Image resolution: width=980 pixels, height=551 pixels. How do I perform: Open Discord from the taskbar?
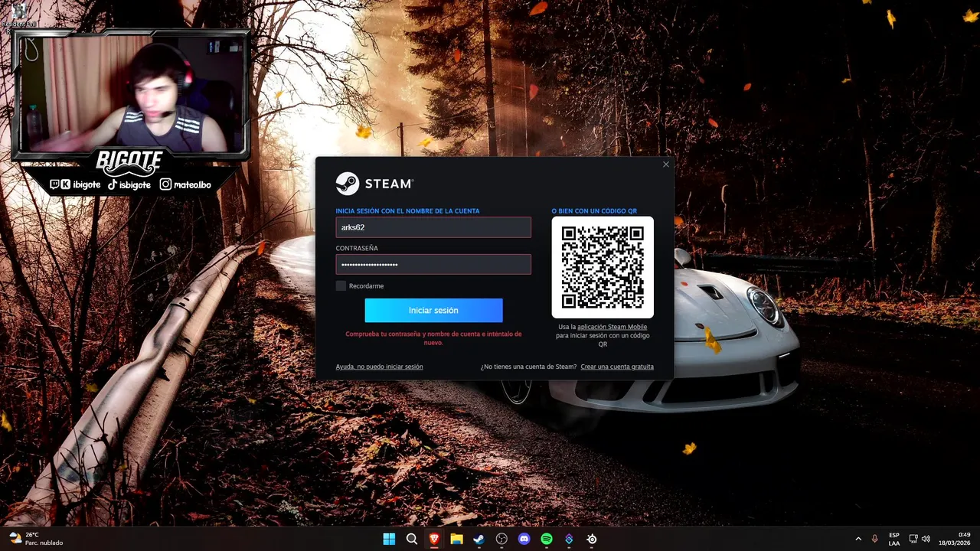click(524, 539)
